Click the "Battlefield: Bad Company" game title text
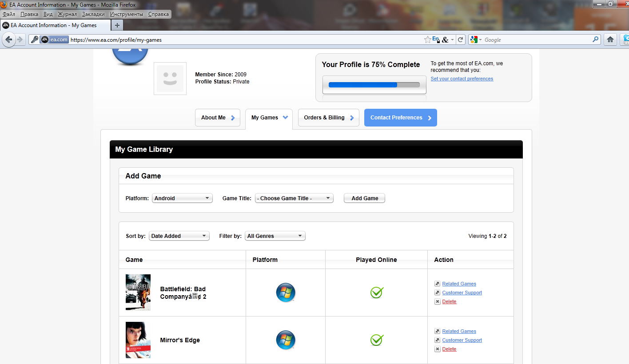Screen dimensions: 629x364 tap(183, 293)
